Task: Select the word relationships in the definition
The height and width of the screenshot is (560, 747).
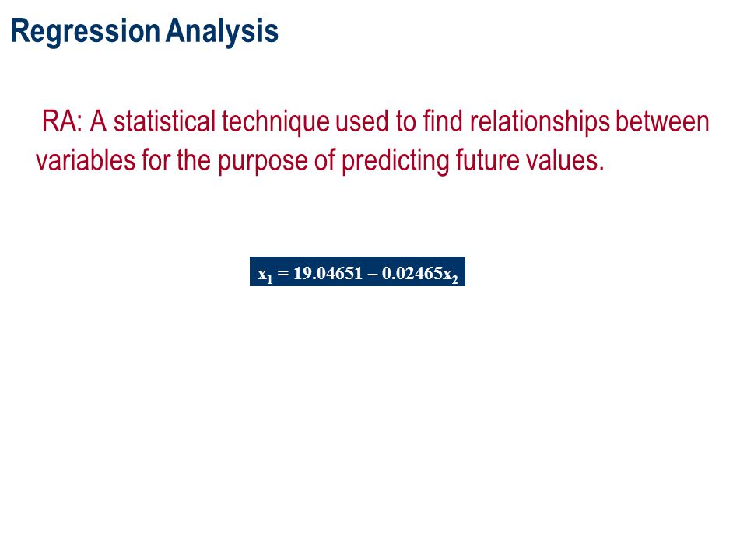Action: coord(540,122)
